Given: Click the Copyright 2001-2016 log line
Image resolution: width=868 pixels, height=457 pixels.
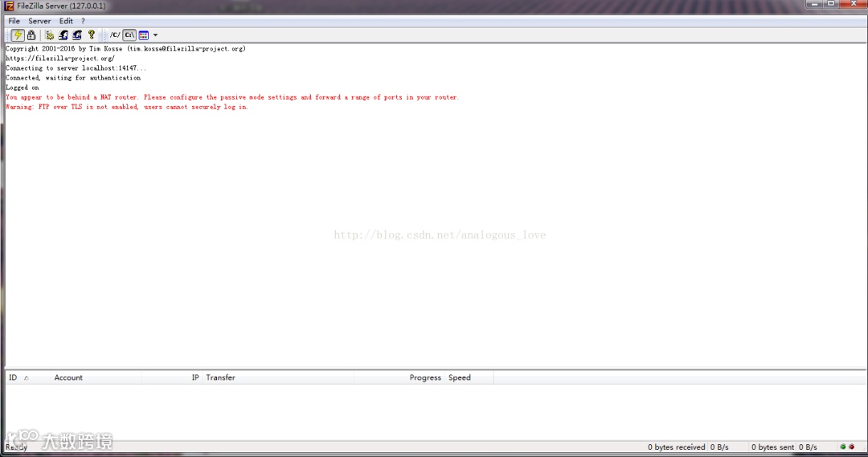Looking at the screenshot, I should pyautogui.click(x=125, y=49).
